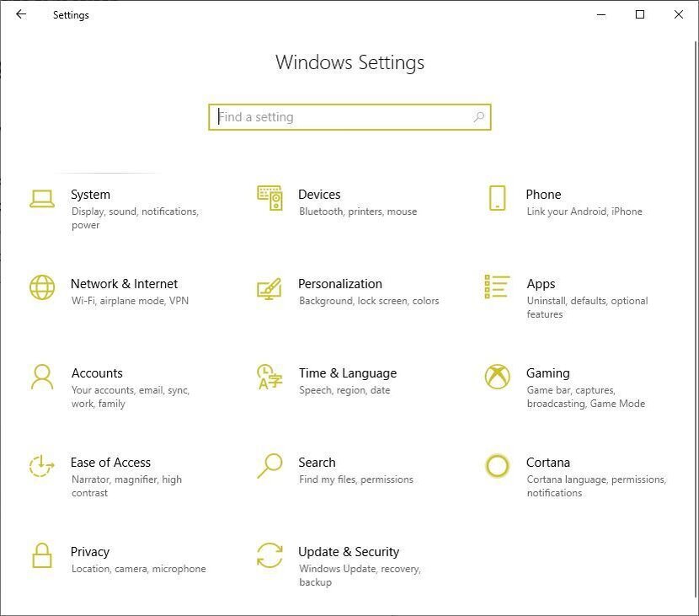Open Ease of Access title

110,462
